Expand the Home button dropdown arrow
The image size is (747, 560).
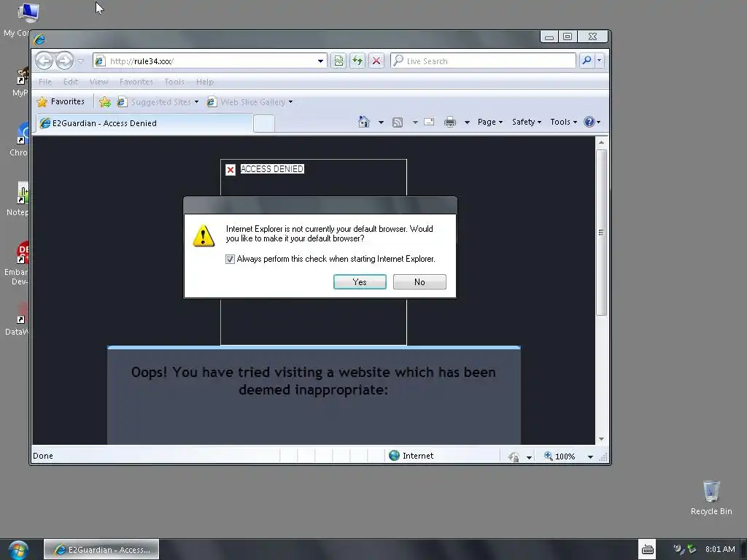tap(381, 122)
